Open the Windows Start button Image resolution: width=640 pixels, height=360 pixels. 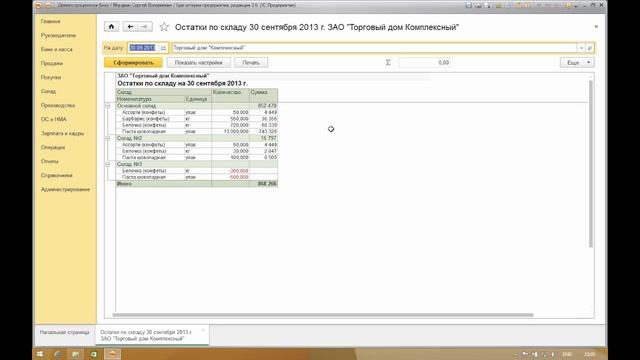click(40, 354)
